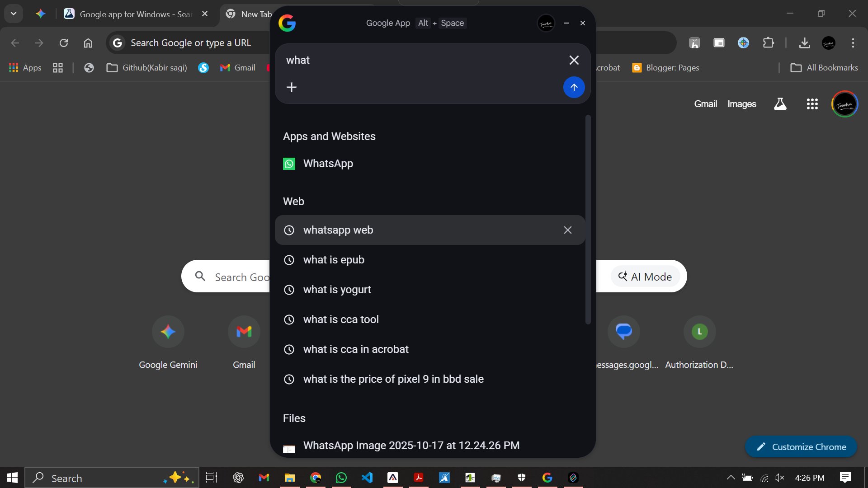Expand the tab search dropdown arrow
Image resolution: width=868 pixels, height=488 pixels.
pos(14,14)
